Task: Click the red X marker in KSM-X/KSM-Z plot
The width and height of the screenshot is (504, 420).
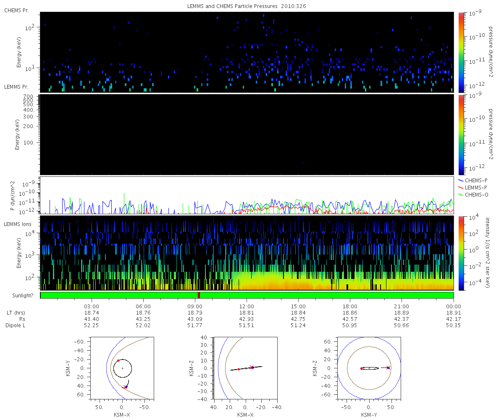Action: [x=251, y=367]
